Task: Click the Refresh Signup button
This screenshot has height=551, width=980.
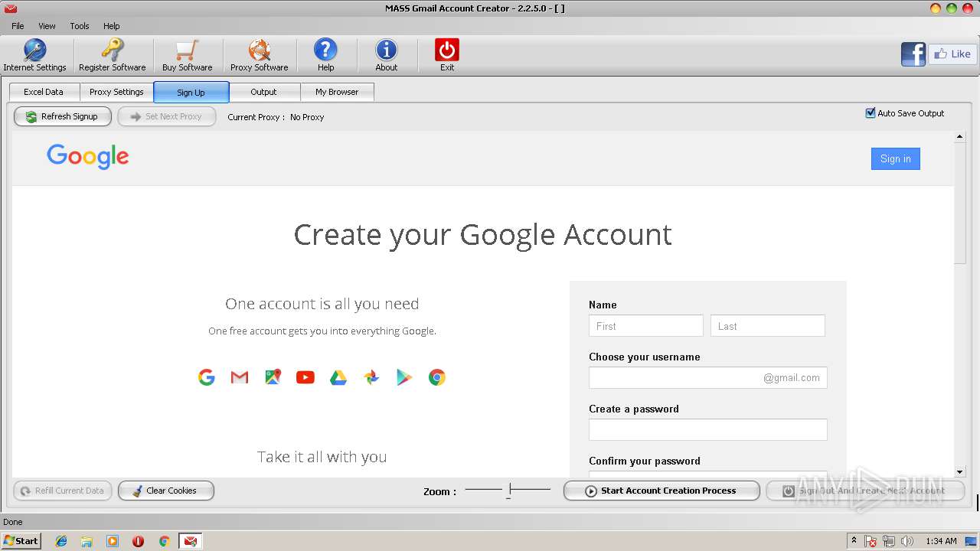Action: click(x=63, y=116)
